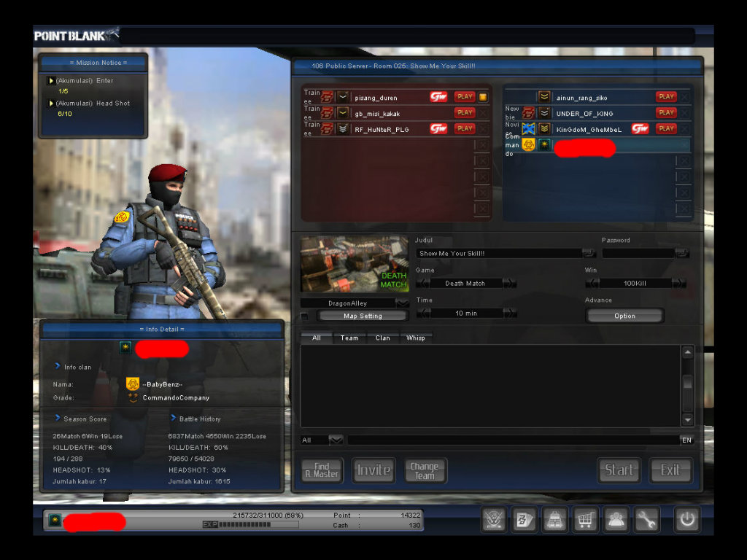
Task: Open the DragonAlley map dropdown
Action: coord(402,303)
